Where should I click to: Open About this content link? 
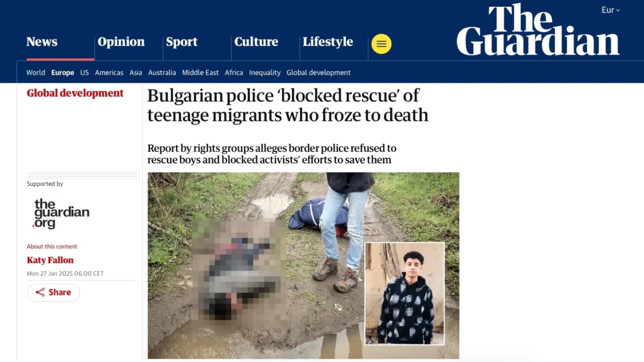pos(52,246)
